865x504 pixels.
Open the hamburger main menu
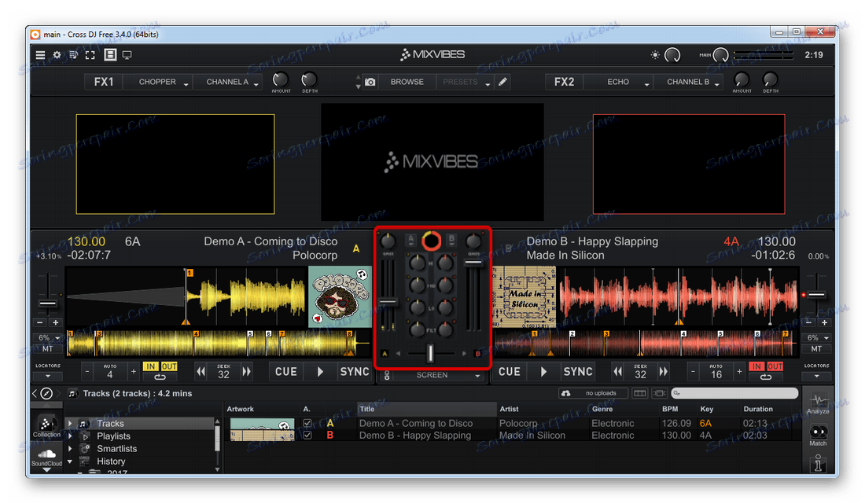tap(40, 55)
